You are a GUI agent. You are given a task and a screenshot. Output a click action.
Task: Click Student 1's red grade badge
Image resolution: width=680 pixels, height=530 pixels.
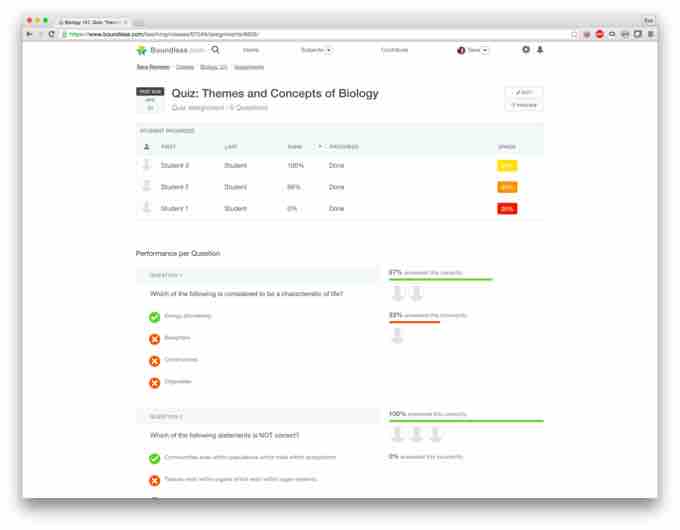[x=507, y=209]
